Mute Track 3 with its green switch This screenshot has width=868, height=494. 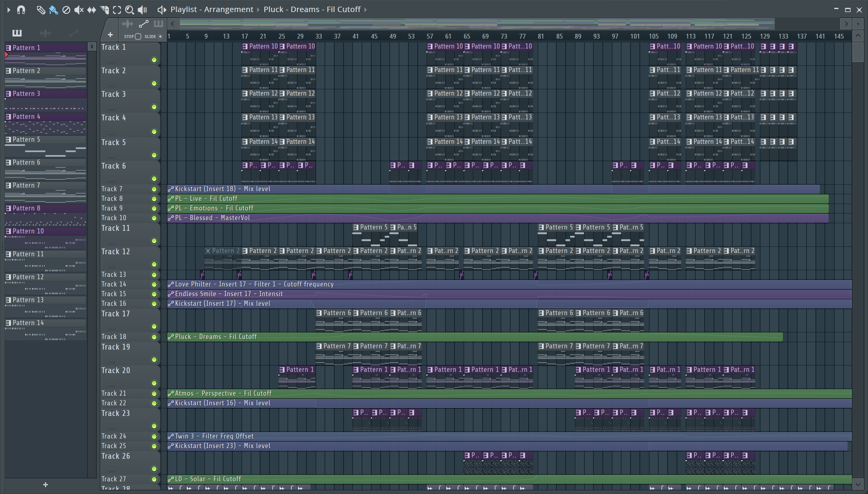[154, 107]
